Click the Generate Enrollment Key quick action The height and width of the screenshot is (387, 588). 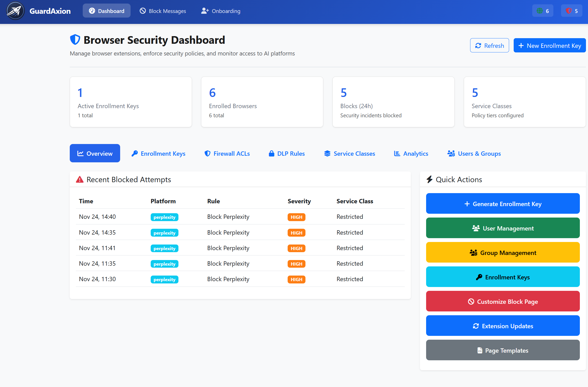pyautogui.click(x=502, y=204)
